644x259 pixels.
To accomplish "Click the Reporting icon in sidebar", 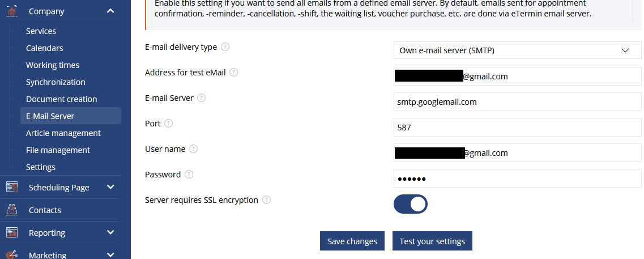I will click(x=11, y=232).
